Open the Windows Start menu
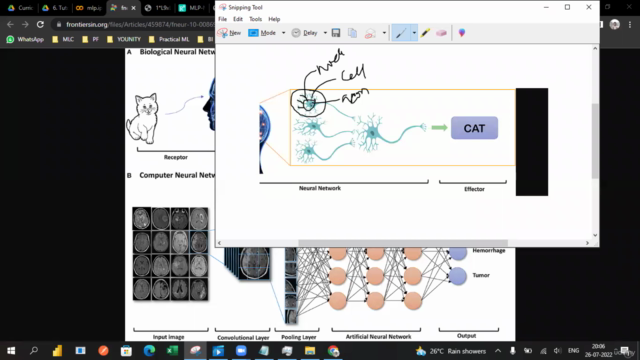640x360 pixels. pyautogui.click(x=11, y=351)
